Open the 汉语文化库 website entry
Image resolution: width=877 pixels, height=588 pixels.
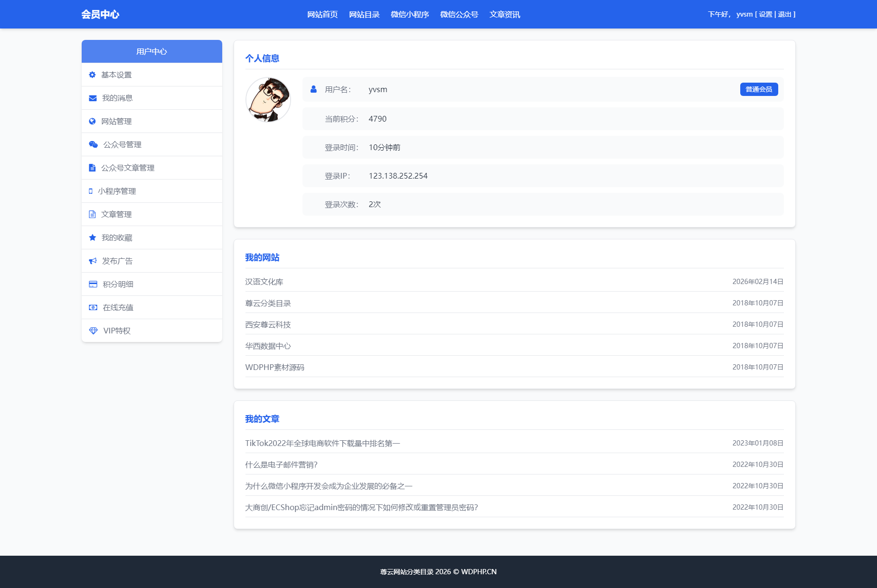(264, 282)
